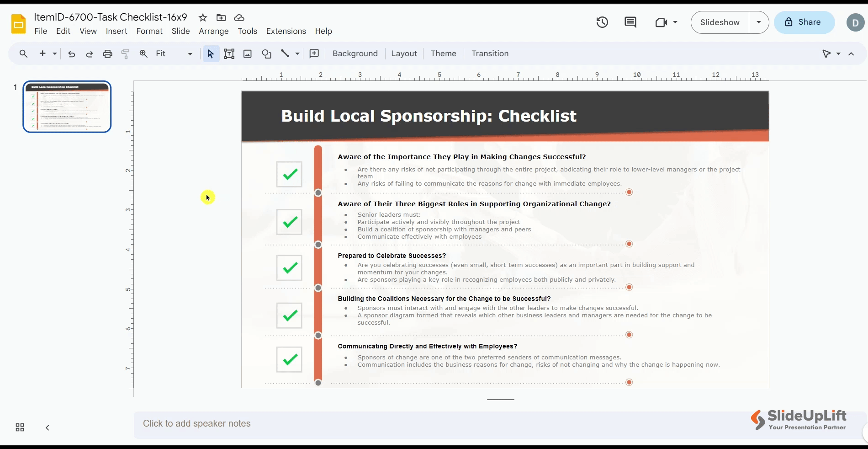Undo the last action
This screenshot has height=449, width=868.
(x=71, y=54)
